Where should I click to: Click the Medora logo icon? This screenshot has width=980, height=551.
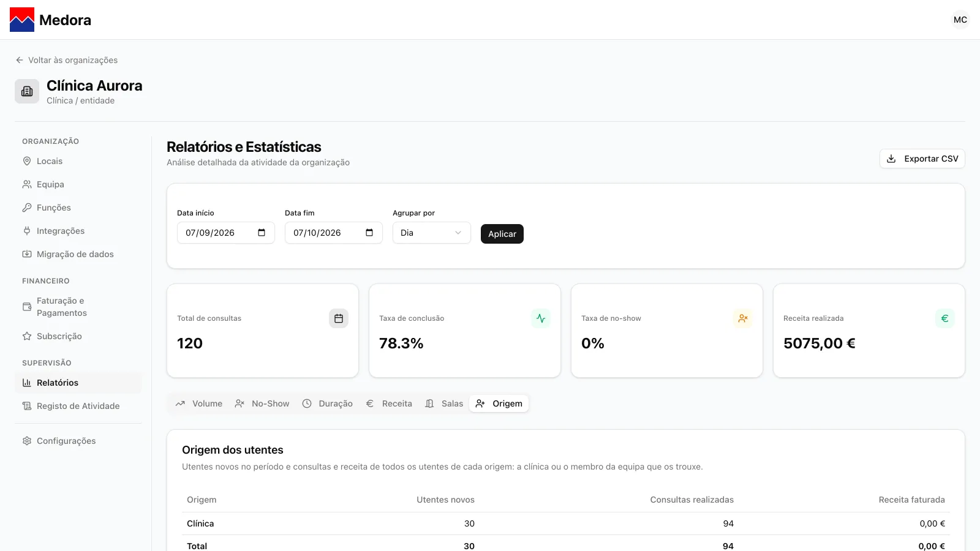[x=22, y=20]
